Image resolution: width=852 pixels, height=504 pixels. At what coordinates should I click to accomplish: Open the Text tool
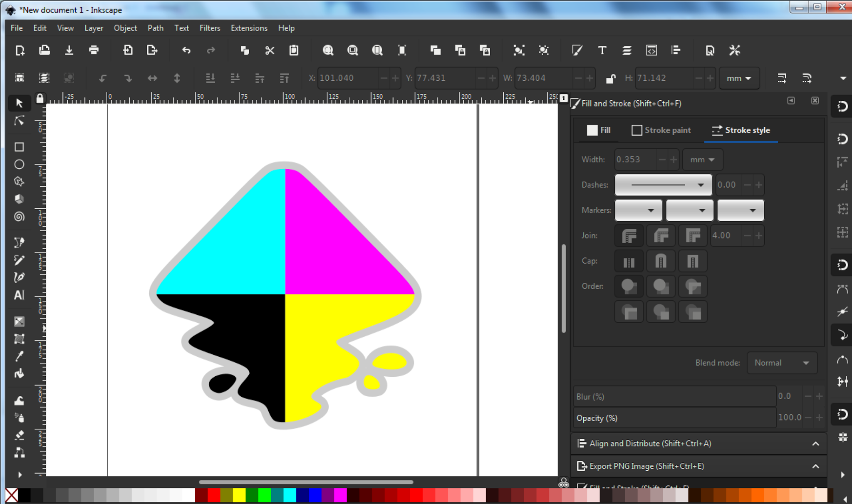19,295
